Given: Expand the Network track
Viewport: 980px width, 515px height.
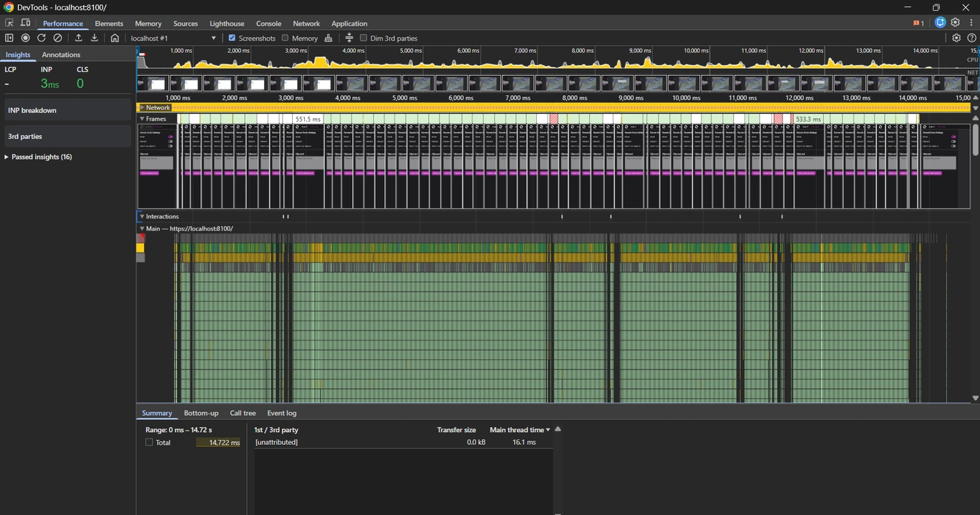Looking at the screenshot, I should click(142, 107).
